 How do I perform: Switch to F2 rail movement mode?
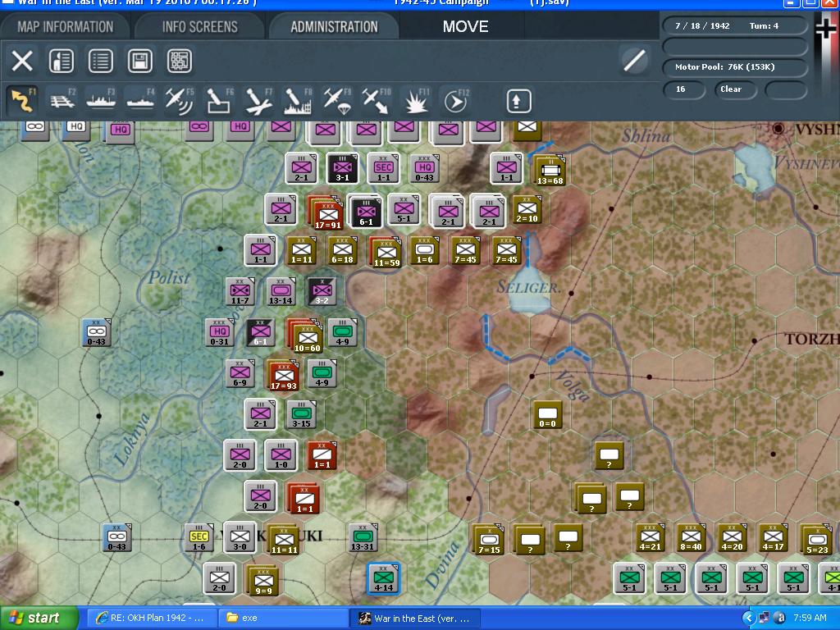click(62, 101)
